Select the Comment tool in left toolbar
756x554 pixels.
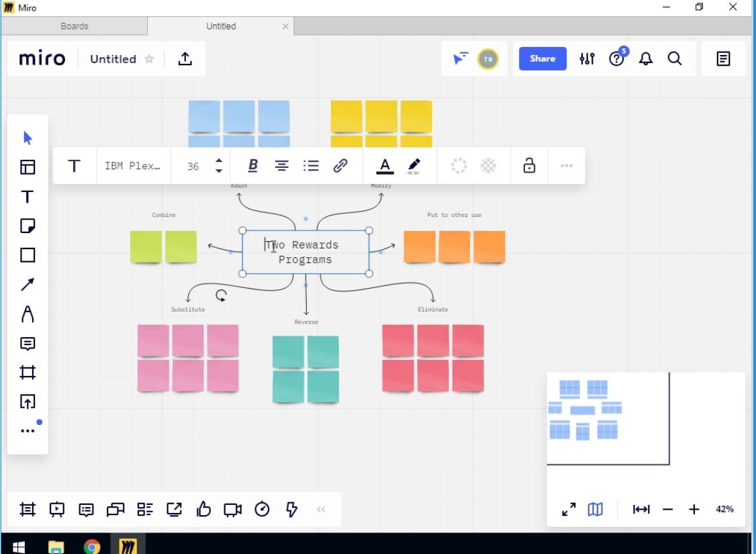pos(28,343)
